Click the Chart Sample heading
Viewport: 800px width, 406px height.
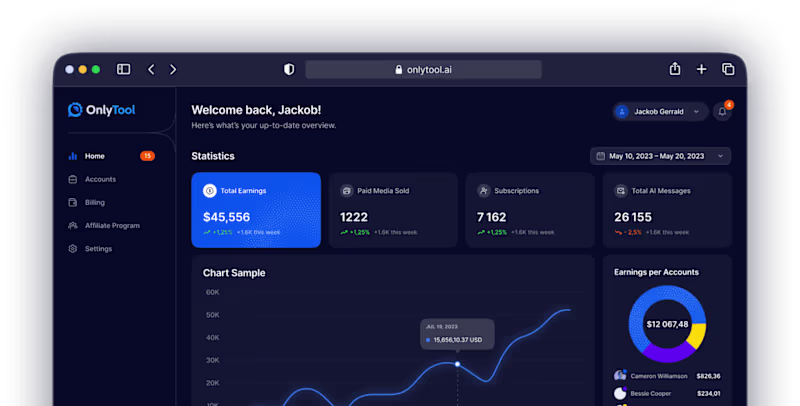234,273
